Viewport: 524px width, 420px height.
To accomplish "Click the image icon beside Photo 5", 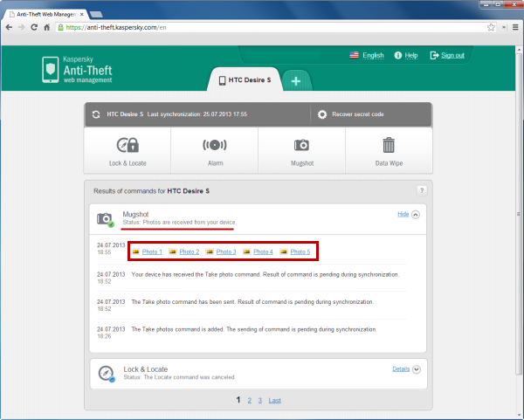I will coord(284,251).
